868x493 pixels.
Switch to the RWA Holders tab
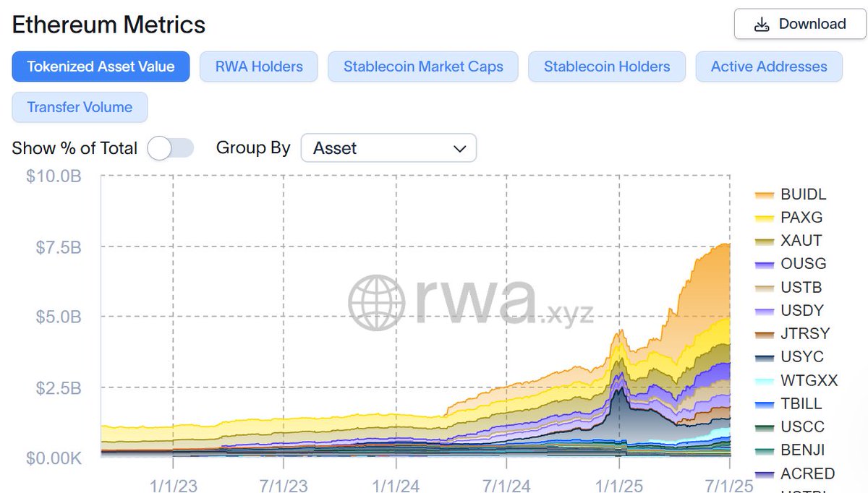(x=258, y=67)
